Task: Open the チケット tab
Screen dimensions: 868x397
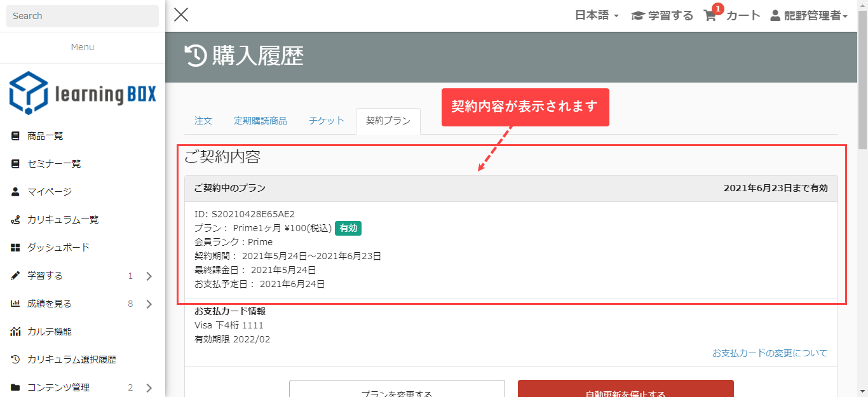Action: coord(327,121)
